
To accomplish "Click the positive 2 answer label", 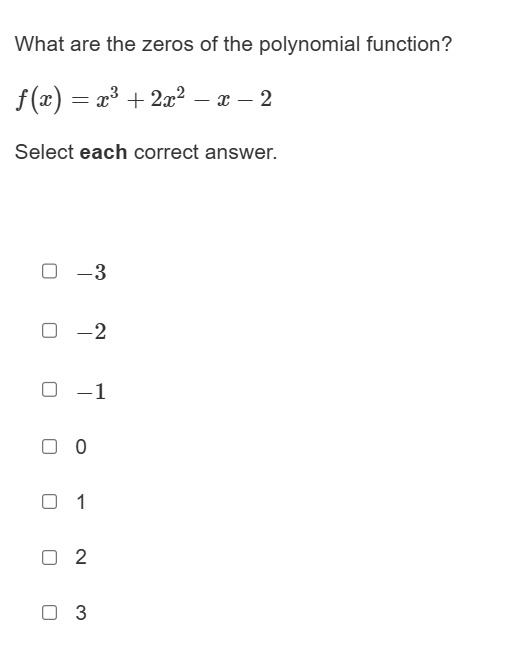I will pos(81,557).
